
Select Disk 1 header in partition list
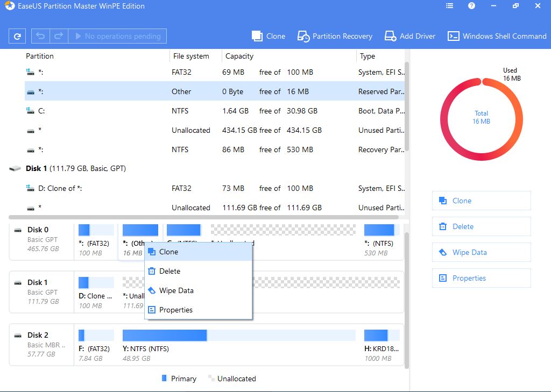(75, 168)
